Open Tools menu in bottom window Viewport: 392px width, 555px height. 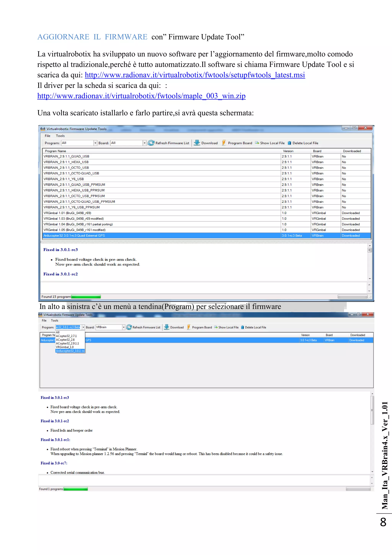55,321
